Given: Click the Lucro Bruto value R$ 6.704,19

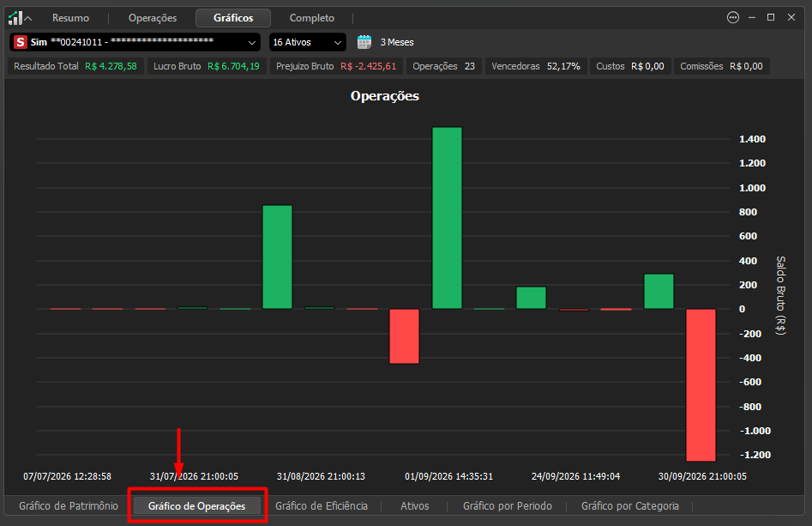Looking at the screenshot, I should [x=233, y=66].
